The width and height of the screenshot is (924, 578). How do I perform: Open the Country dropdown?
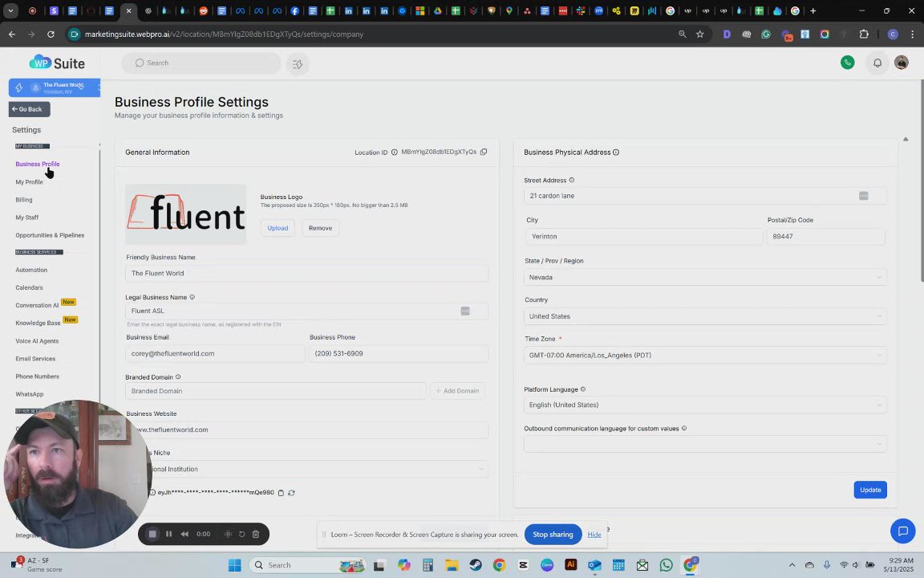705,316
